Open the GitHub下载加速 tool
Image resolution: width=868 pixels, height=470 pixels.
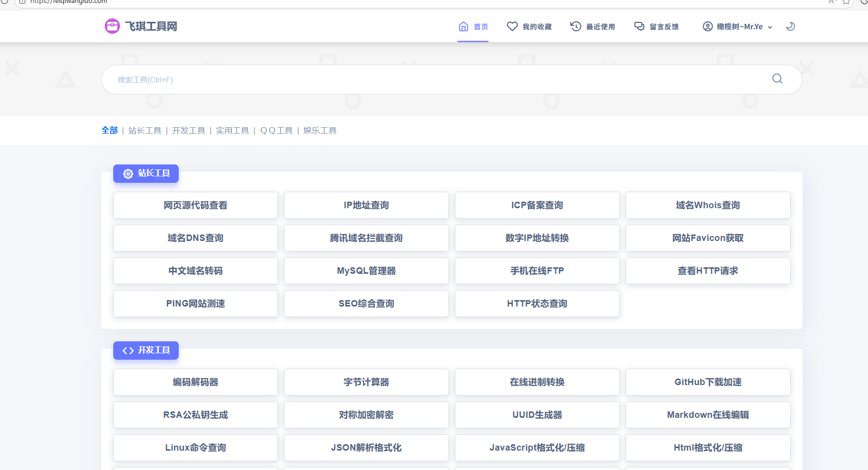click(x=708, y=382)
